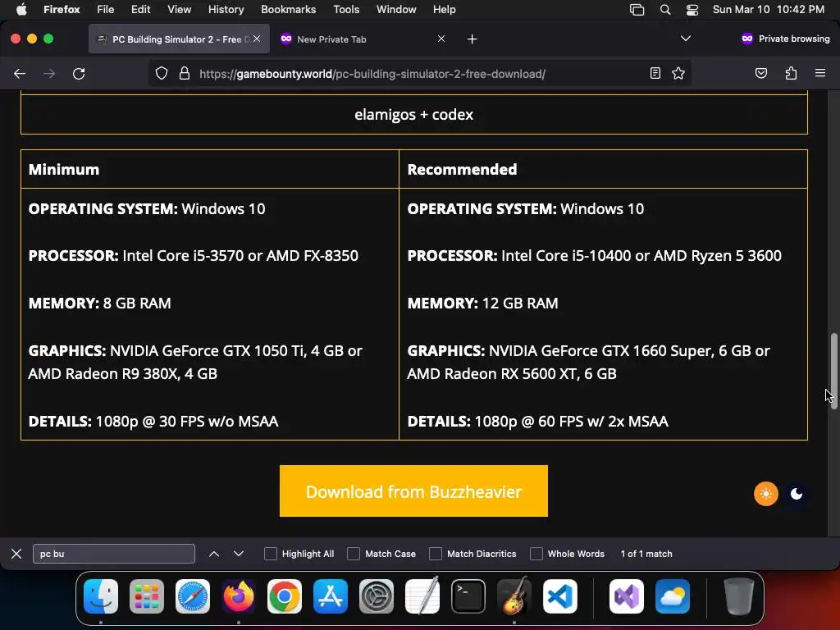Open the History menu
The height and width of the screenshot is (630, 840).
pos(226,9)
